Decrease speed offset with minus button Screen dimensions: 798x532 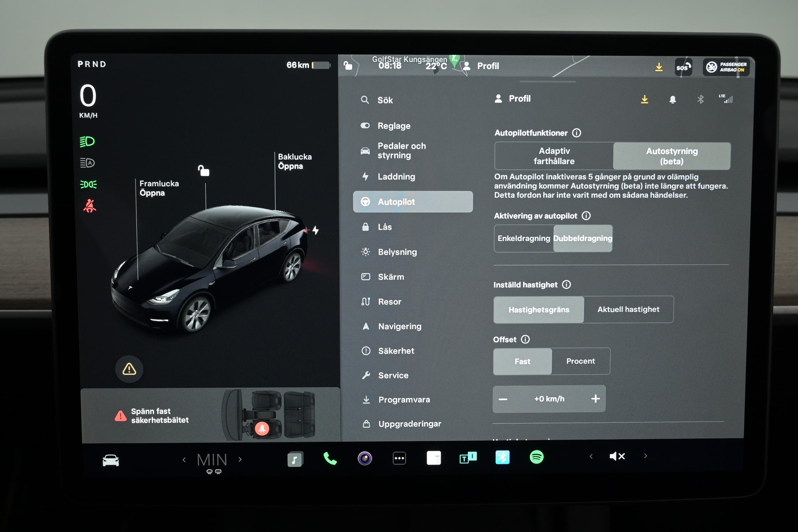[x=503, y=399]
